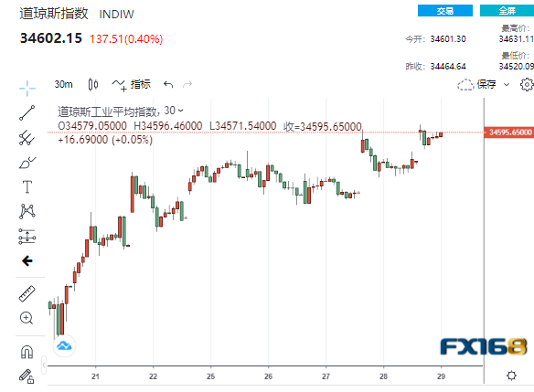
Task: Toggle the magnet snap mode
Action: (27, 352)
